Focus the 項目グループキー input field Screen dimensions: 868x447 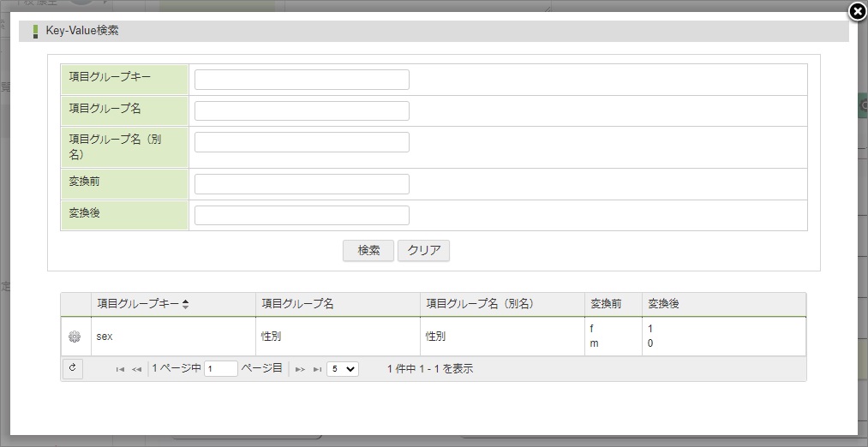point(302,80)
